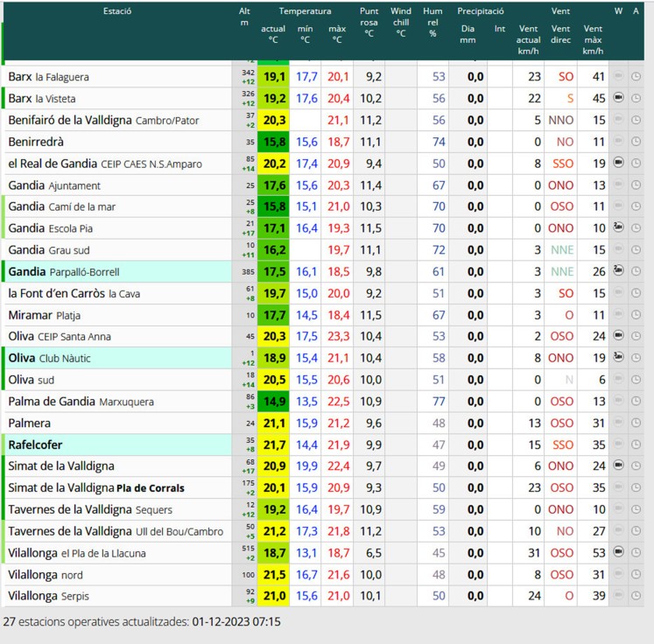The width and height of the screenshot is (654, 644).
Task: Click the màx °C temperature header
Action: [x=337, y=34]
